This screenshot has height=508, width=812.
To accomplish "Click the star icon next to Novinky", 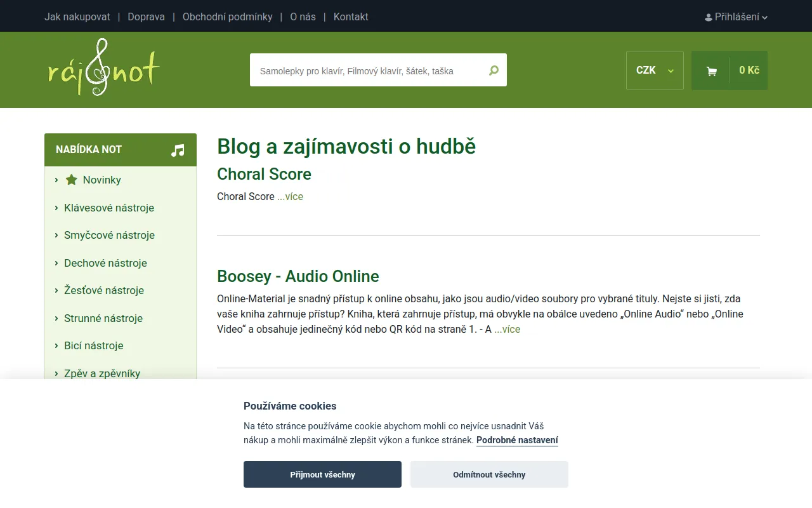I will [71, 180].
